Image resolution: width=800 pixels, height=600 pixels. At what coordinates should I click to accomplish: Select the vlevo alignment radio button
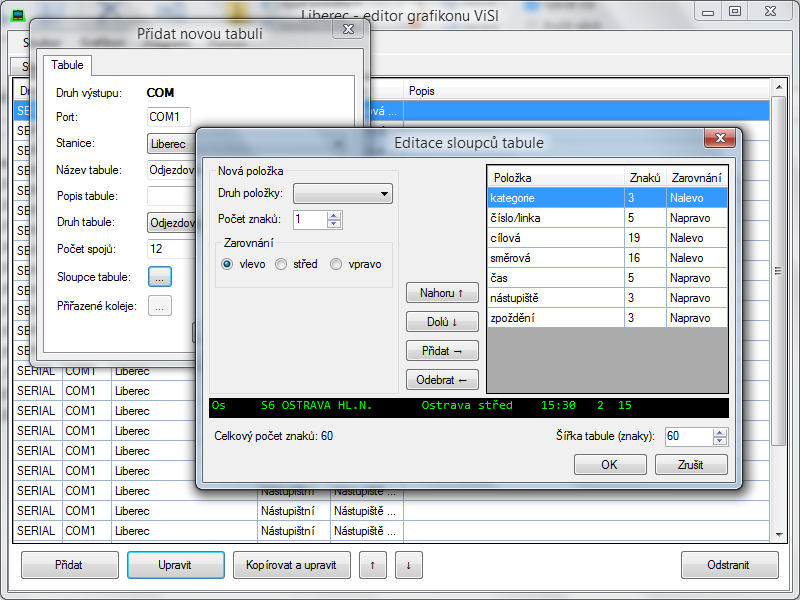[x=228, y=264]
